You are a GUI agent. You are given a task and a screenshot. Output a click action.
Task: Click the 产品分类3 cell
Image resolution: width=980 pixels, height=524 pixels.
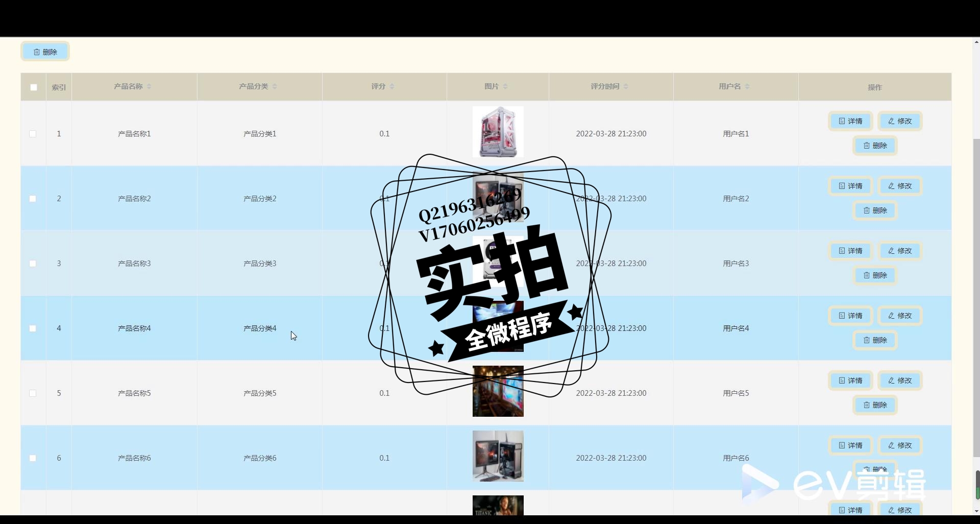pyautogui.click(x=260, y=264)
